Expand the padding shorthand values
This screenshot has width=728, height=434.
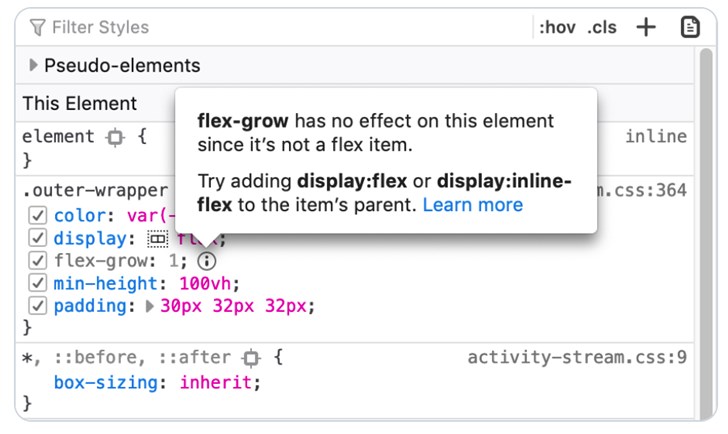point(149,306)
